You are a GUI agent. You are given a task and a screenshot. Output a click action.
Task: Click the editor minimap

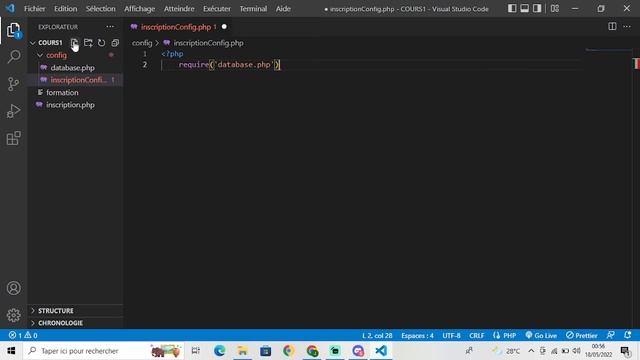coord(608,50)
